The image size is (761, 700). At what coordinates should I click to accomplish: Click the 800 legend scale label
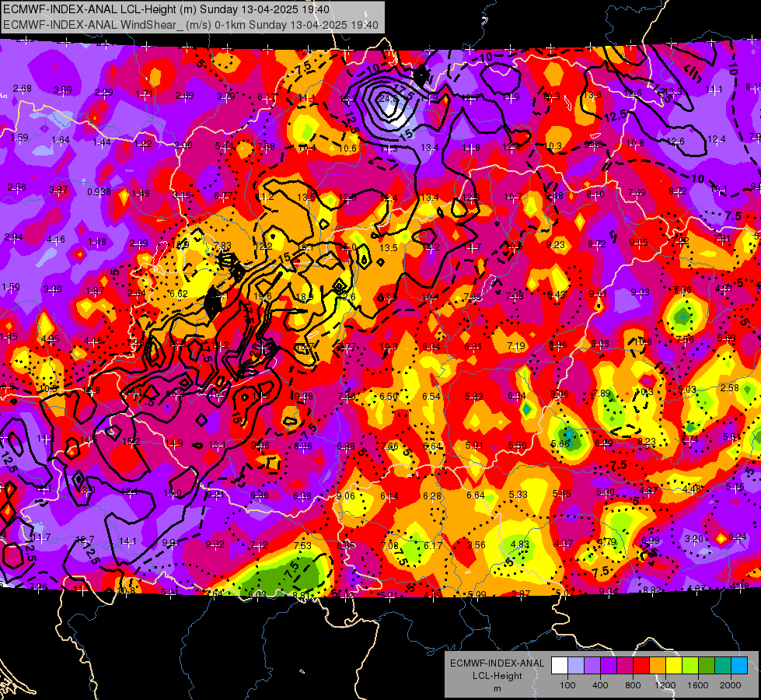coord(633,685)
